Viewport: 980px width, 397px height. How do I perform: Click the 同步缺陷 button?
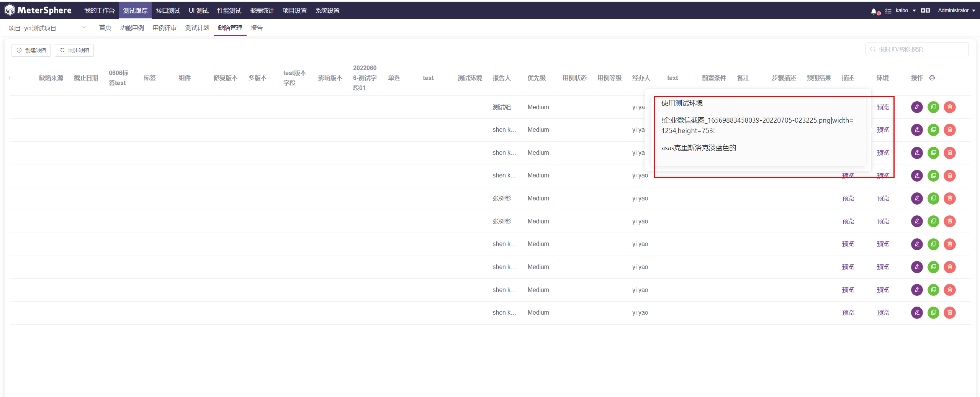[x=74, y=50]
